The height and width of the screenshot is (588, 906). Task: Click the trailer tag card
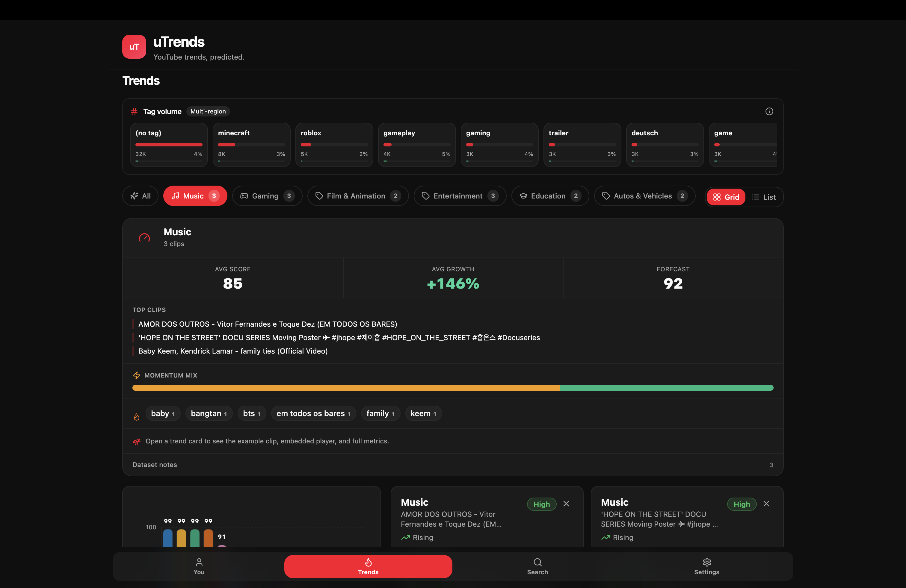pyautogui.click(x=582, y=145)
